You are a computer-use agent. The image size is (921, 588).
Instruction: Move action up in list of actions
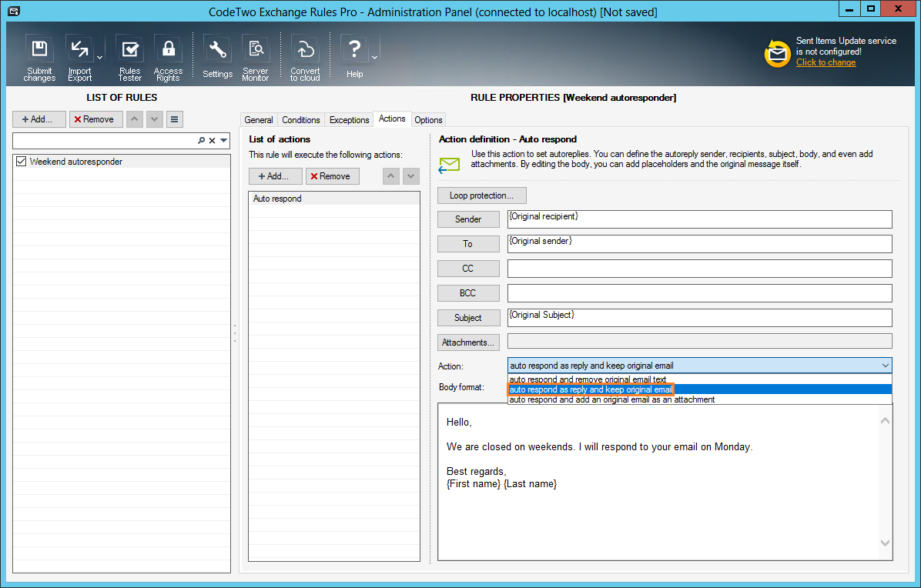[391, 176]
